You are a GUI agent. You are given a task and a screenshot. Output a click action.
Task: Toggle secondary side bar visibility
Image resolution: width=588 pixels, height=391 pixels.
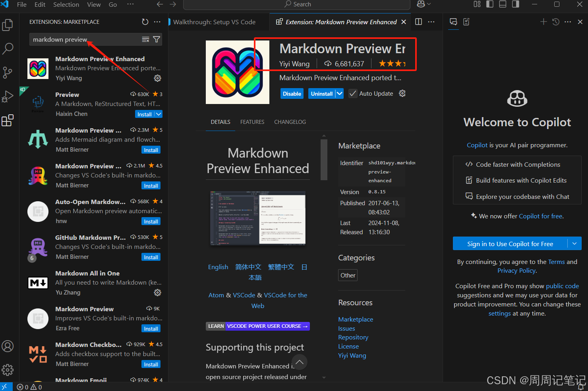click(x=515, y=4)
